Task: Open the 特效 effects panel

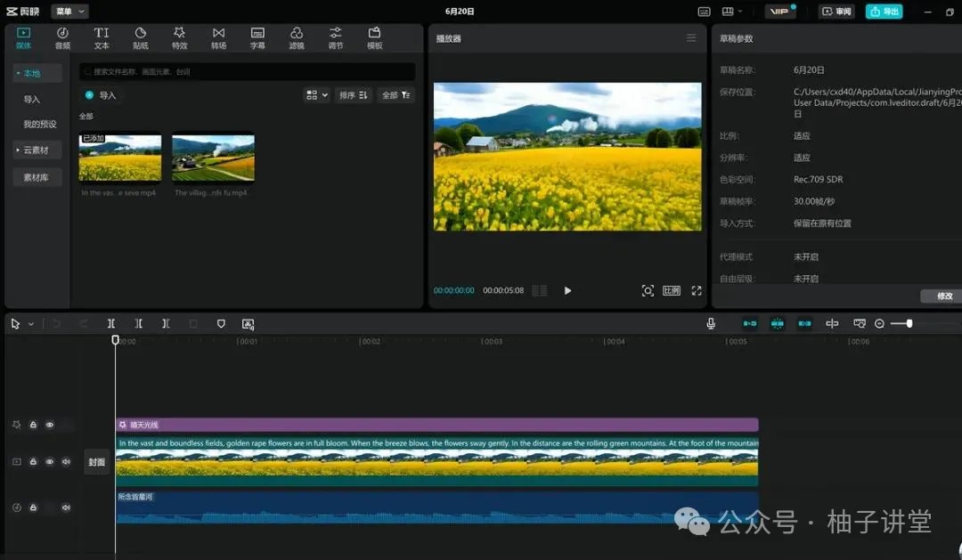Action: [180, 38]
